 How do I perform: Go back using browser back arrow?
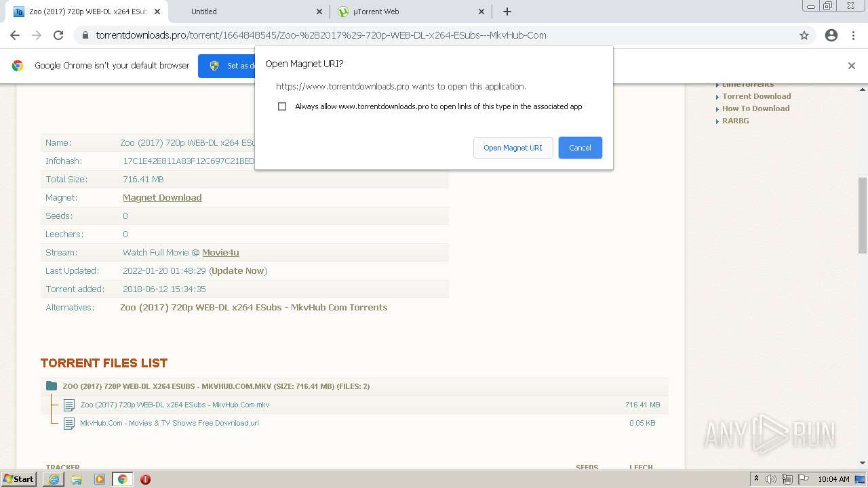coord(15,35)
